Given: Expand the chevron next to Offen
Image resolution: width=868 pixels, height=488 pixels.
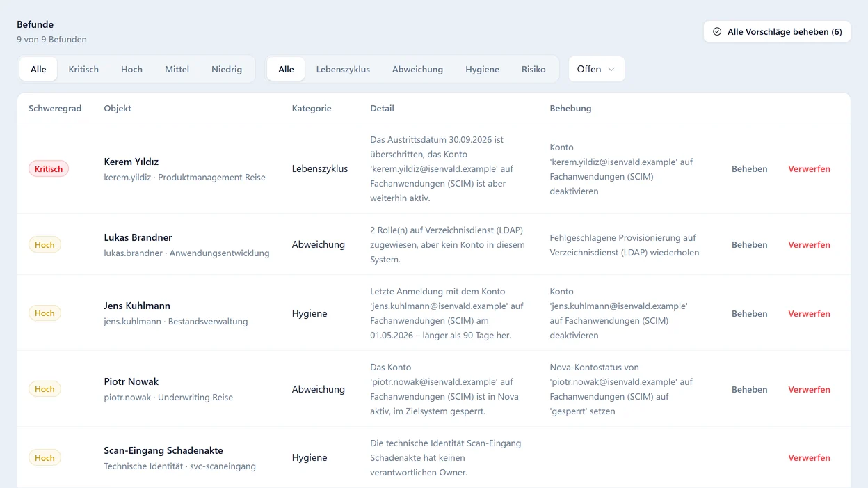Looking at the screenshot, I should pyautogui.click(x=611, y=69).
